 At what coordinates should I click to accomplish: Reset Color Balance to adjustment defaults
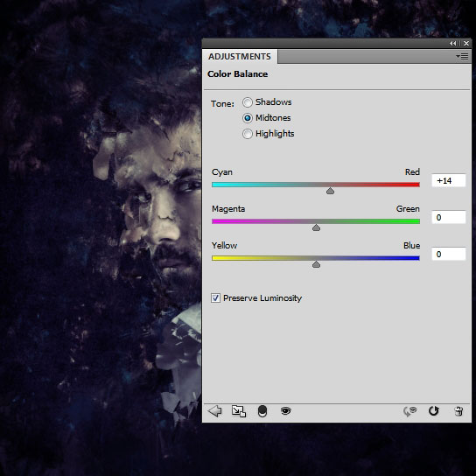(433, 411)
